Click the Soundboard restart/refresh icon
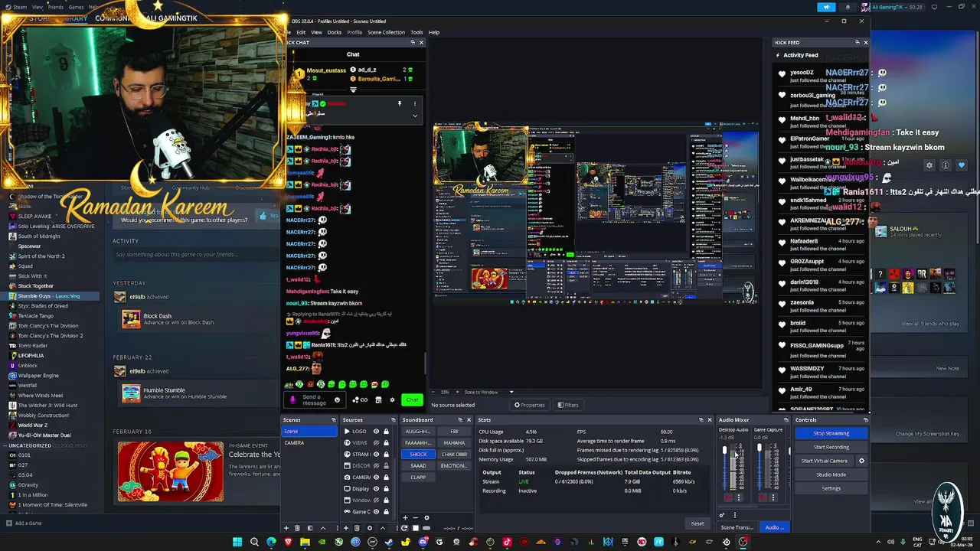Viewport: 980px width, 551px height. point(404,528)
